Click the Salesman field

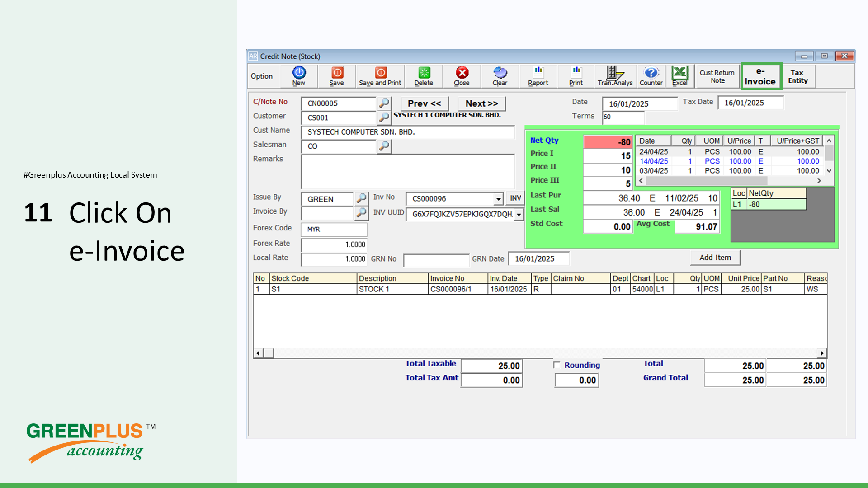(x=339, y=146)
